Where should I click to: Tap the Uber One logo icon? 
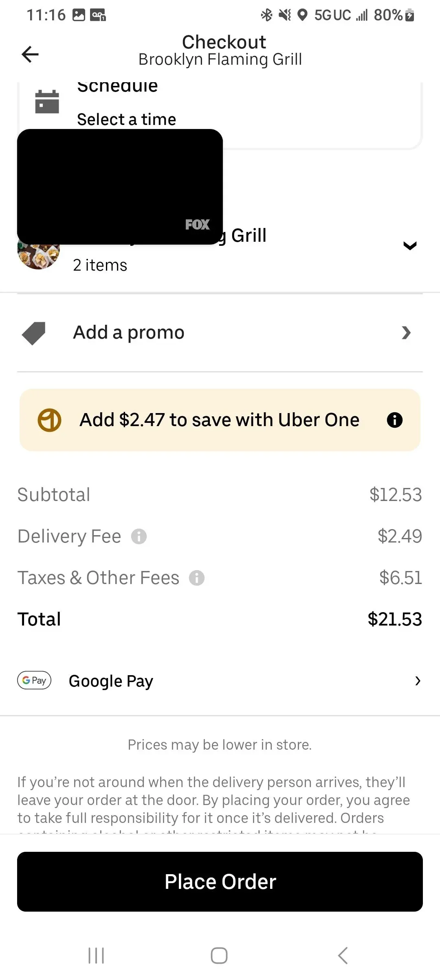(x=49, y=420)
